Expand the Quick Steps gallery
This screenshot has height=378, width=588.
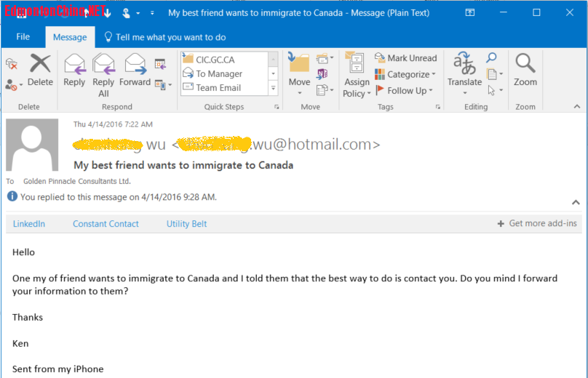point(274,89)
